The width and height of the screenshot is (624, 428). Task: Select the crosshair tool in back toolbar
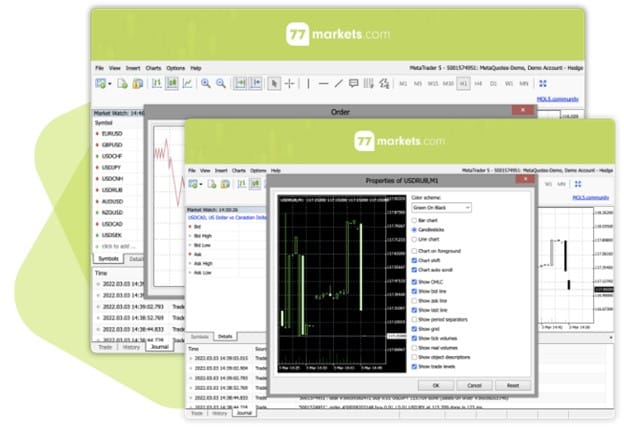click(290, 84)
